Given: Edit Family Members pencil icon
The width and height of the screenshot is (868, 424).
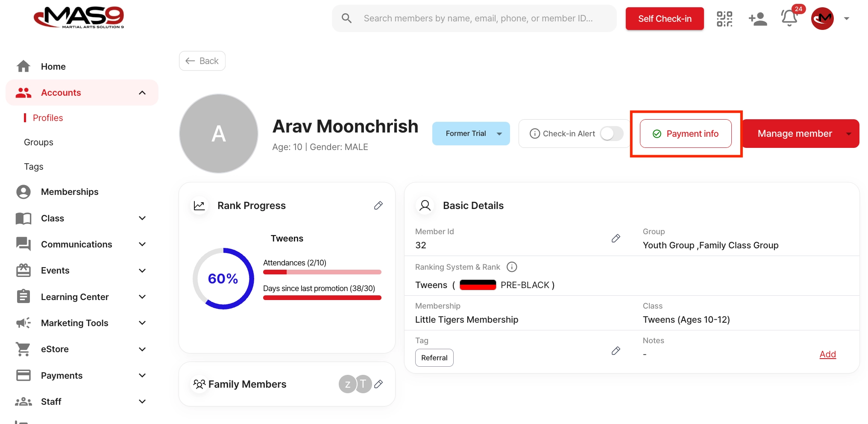Looking at the screenshot, I should (378, 384).
